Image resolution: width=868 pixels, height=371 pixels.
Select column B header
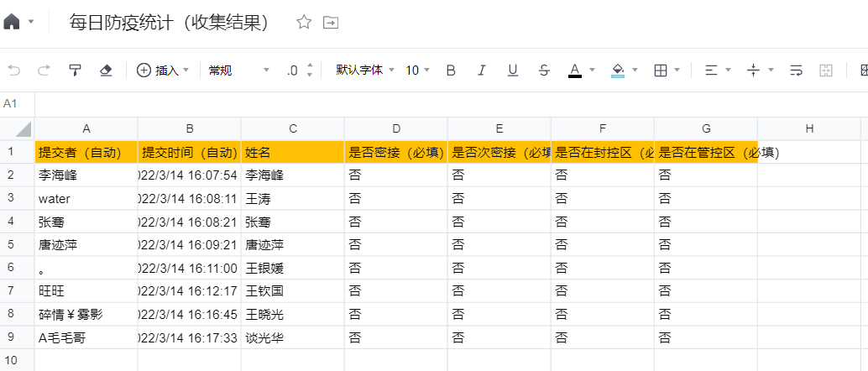pos(190,128)
